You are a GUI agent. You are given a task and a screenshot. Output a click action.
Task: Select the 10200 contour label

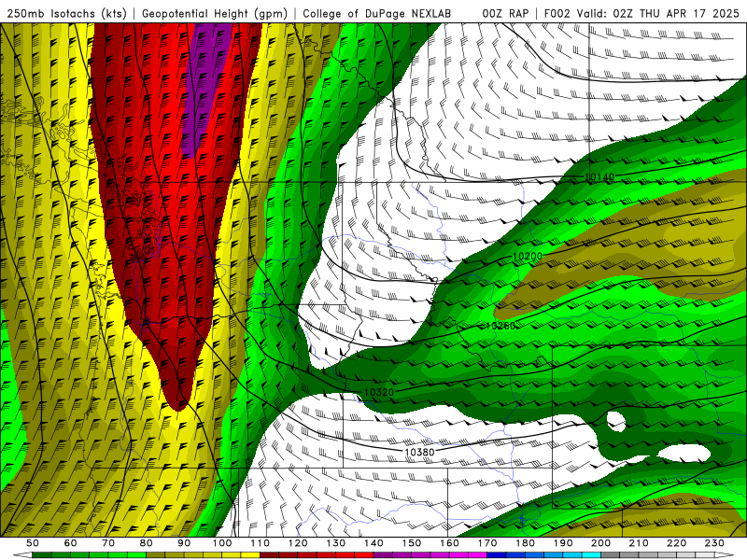pos(528,256)
